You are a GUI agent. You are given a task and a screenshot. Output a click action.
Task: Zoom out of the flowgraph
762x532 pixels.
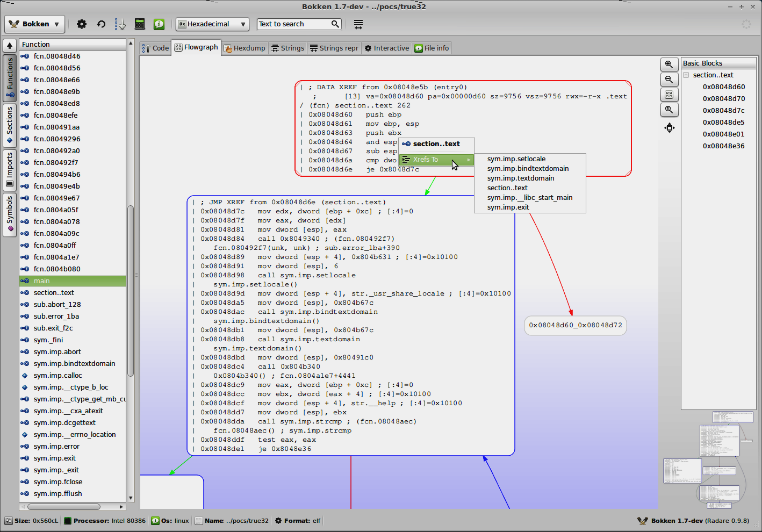[x=669, y=80]
